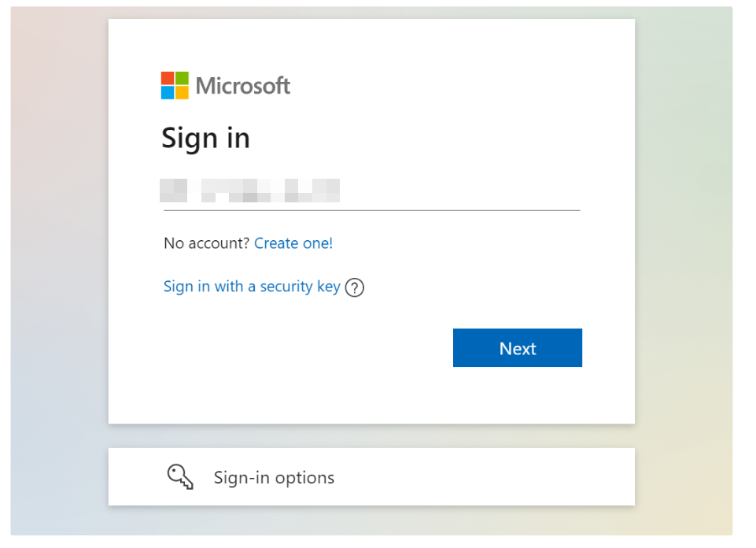This screenshot has width=756, height=548.
Task: Click the green square of the Microsoft logo
Action: (x=182, y=78)
